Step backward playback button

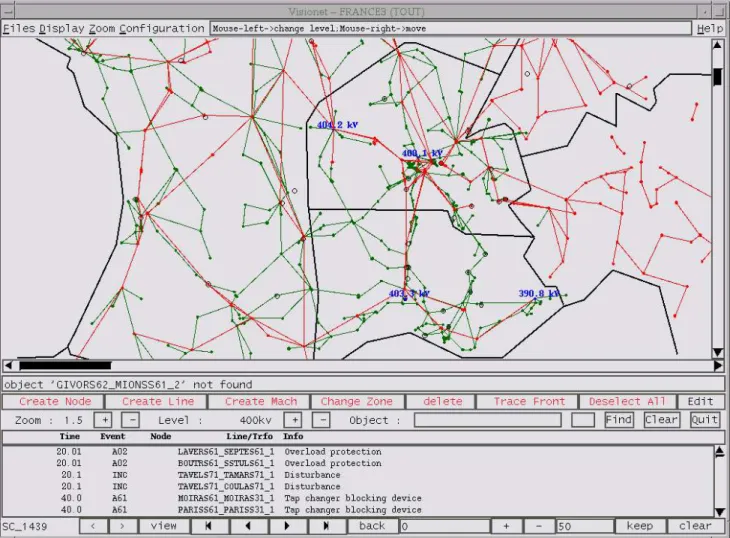tap(248, 526)
